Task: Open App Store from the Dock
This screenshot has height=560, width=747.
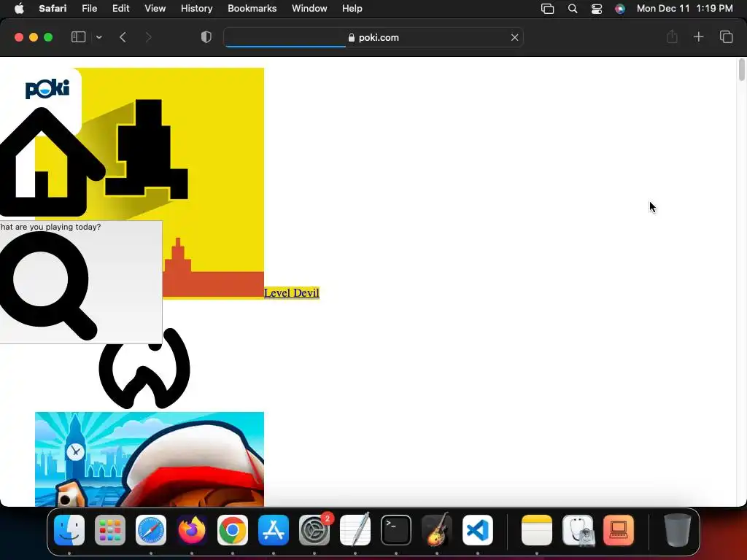Action: 274,530
